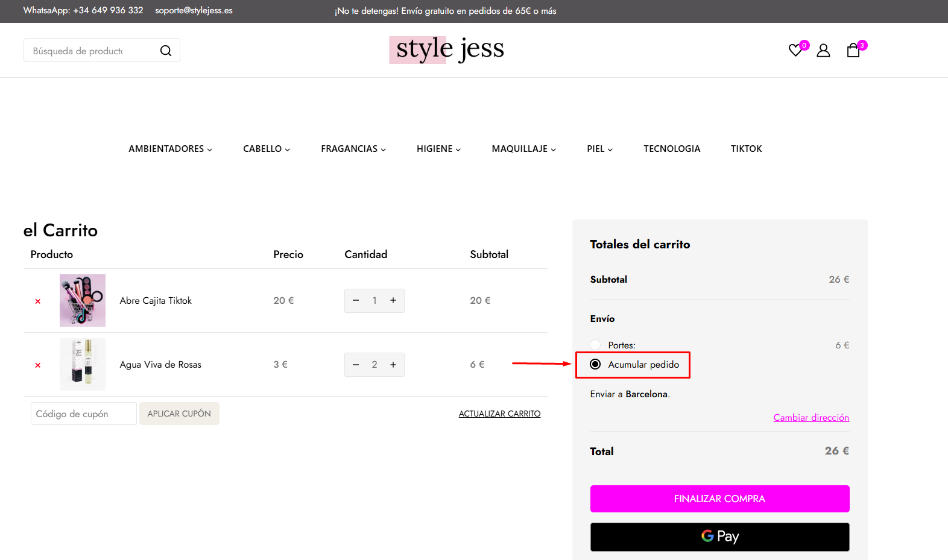
Task: Expand the MAQUILLAJE menu
Action: 523,149
